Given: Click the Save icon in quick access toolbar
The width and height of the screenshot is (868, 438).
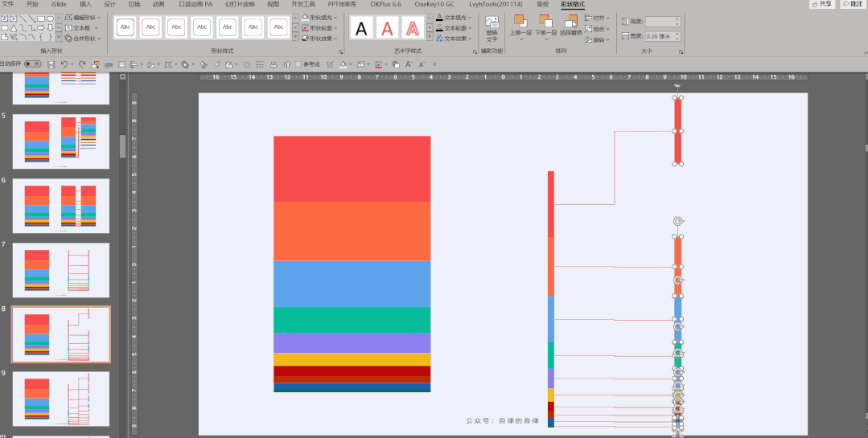Looking at the screenshot, I should coord(51,65).
